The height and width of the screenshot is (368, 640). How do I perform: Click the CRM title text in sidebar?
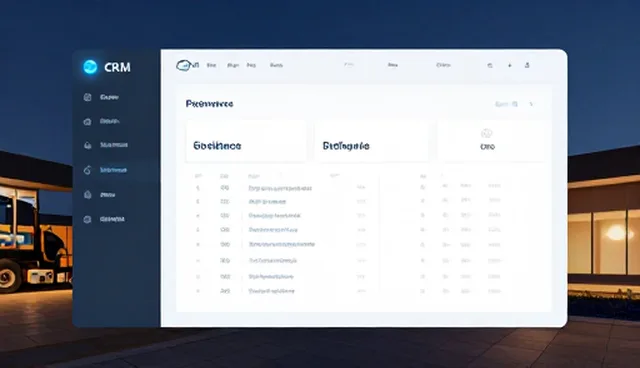pyautogui.click(x=117, y=67)
